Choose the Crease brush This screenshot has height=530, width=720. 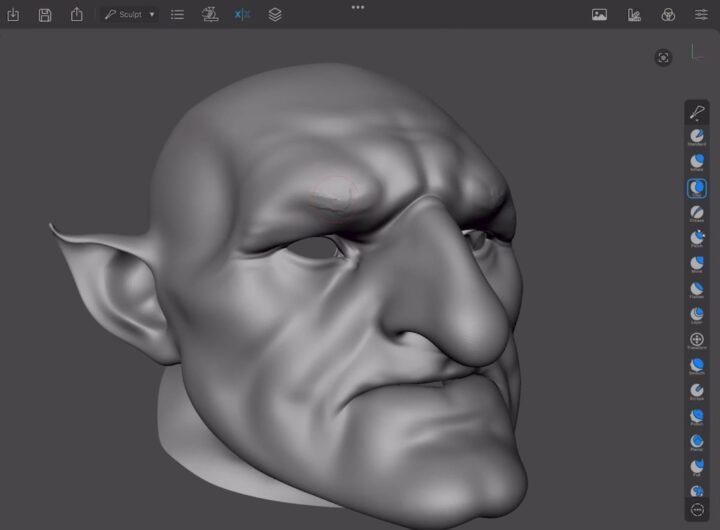click(697, 212)
